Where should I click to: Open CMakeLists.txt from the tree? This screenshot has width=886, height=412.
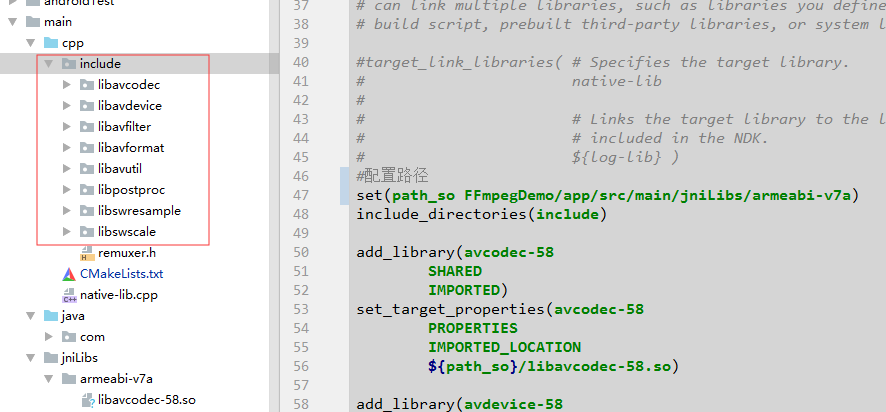[x=121, y=274]
